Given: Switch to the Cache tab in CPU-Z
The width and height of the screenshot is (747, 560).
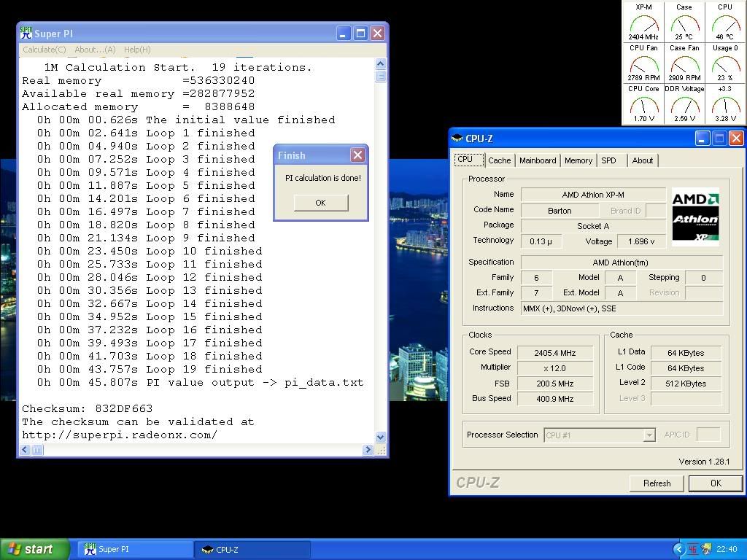Looking at the screenshot, I should click(499, 160).
